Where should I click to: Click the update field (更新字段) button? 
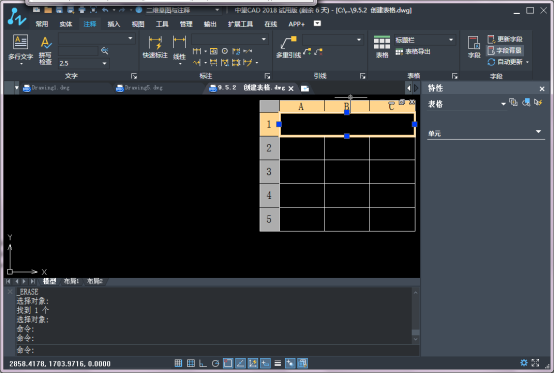point(505,39)
